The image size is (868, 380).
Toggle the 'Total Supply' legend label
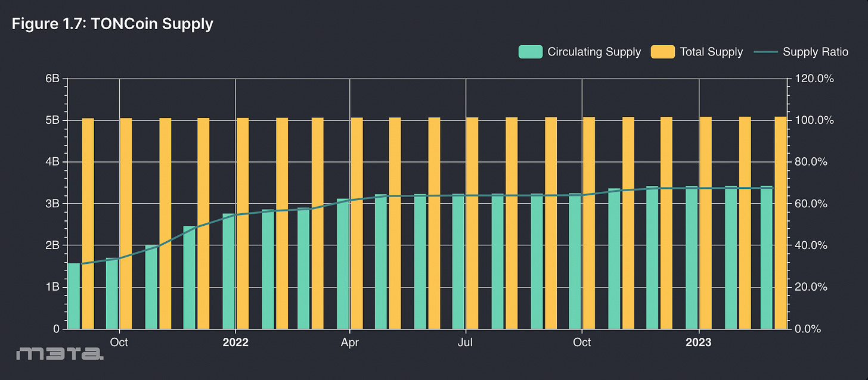point(711,52)
